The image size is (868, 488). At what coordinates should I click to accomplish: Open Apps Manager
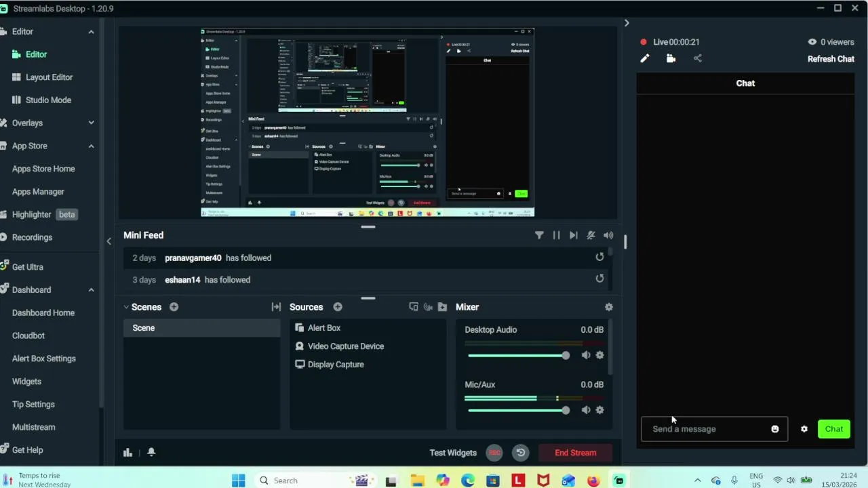[x=38, y=192]
